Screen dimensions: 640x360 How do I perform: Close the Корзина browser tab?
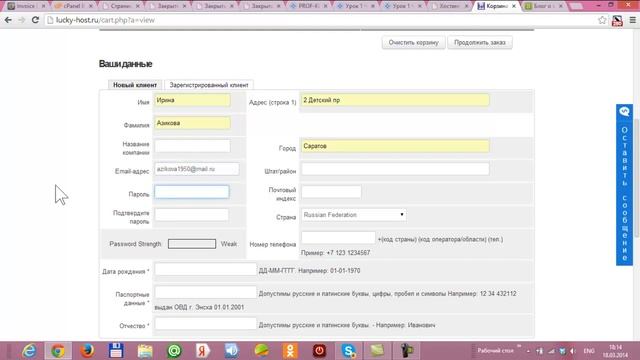[x=514, y=6]
